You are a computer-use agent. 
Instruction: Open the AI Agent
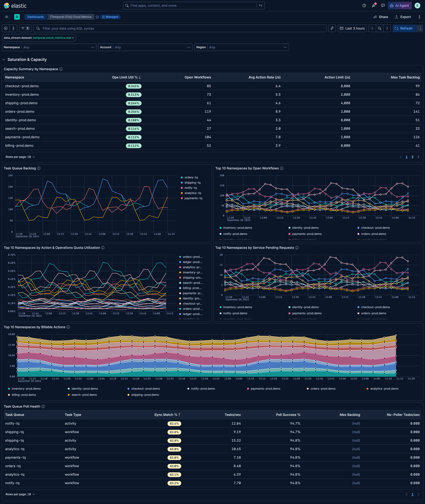(399, 6)
